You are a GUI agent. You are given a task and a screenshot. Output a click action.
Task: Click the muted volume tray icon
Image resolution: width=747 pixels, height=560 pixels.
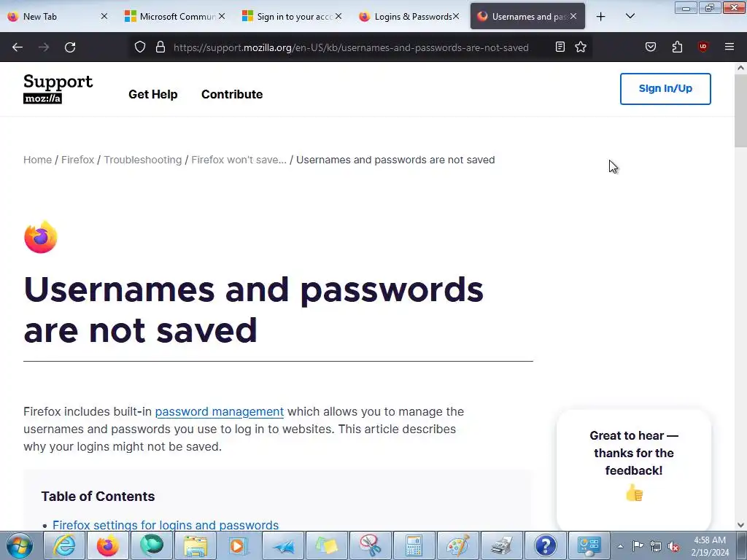coord(673,546)
